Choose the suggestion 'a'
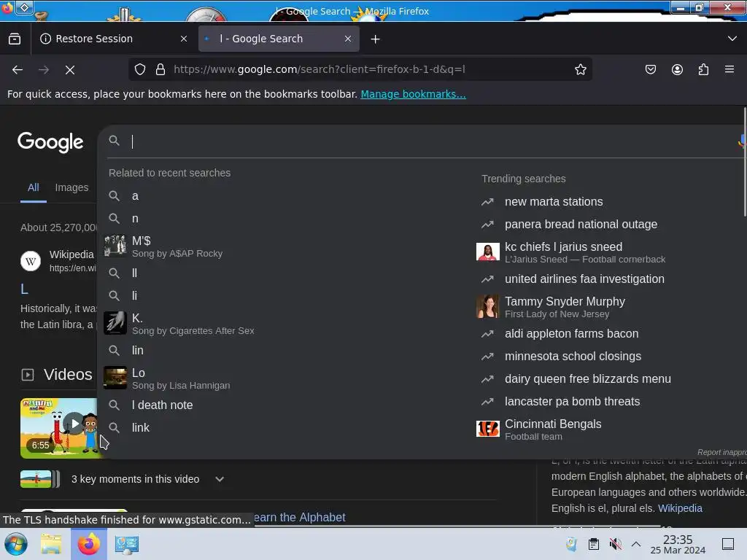The image size is (747, 560). click(286, 195)
